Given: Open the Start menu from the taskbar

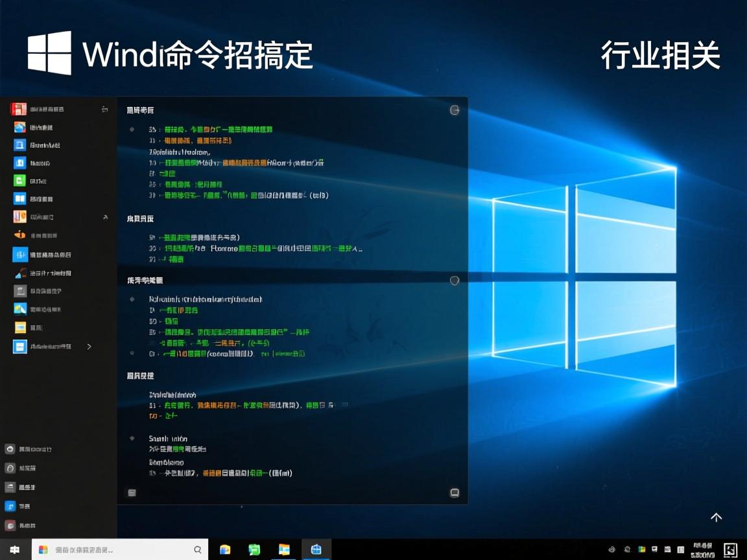Looking at the screenshot, I should pos(14,549).
